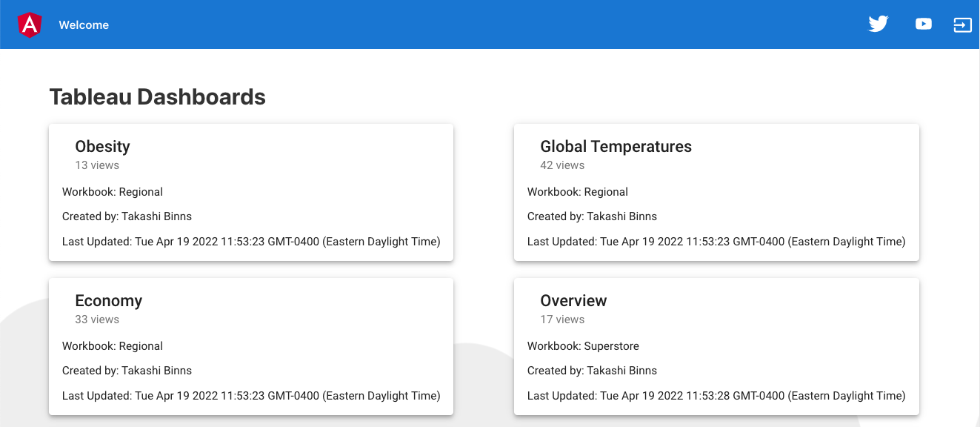The image size is (980, 427).
Task: Open the Obesity dashboard card title
Action: (102, 147)
